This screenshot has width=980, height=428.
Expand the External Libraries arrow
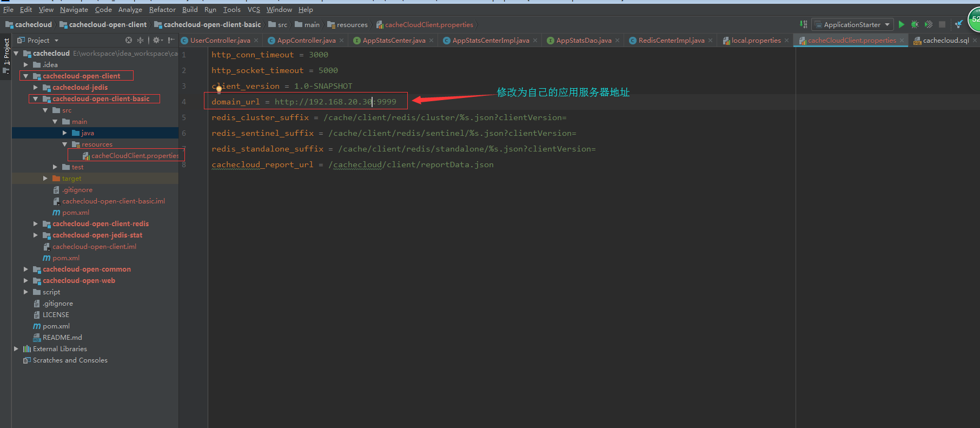pyautogui.click(x=16, y=348)
